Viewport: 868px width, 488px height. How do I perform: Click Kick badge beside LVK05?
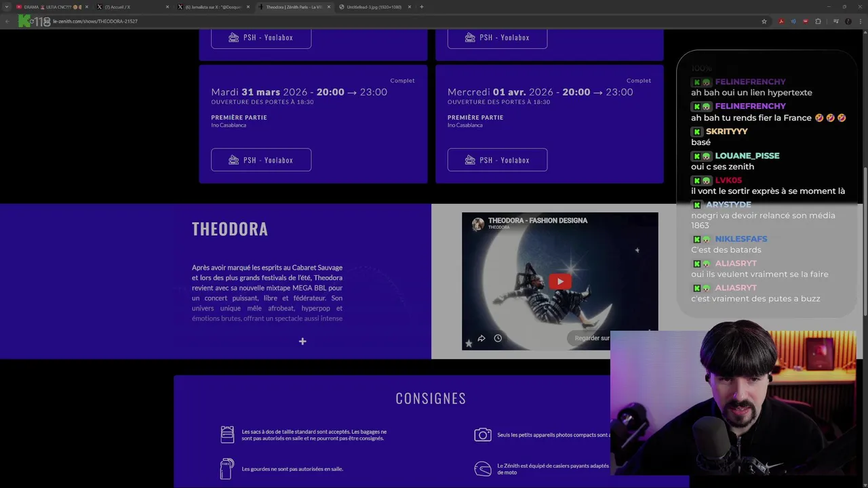696,180
